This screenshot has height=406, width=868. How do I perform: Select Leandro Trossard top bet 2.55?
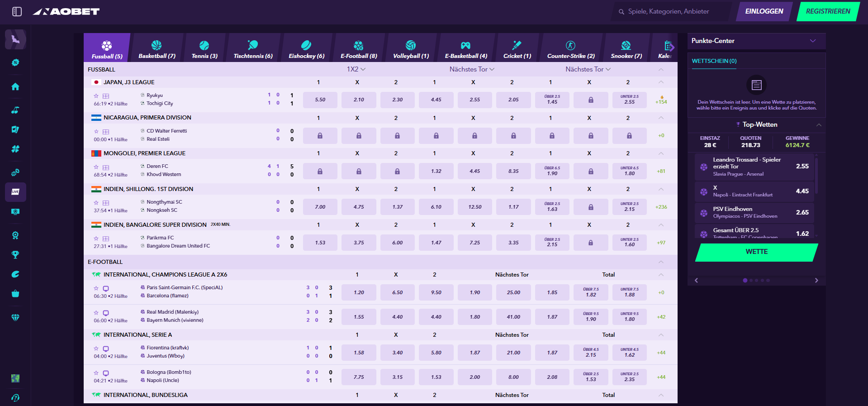coord(754,167)
